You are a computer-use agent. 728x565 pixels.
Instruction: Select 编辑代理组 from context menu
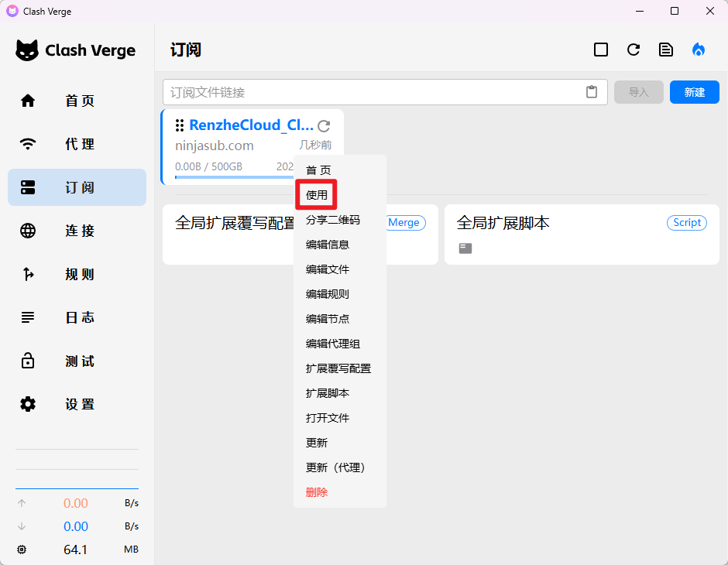340,344
